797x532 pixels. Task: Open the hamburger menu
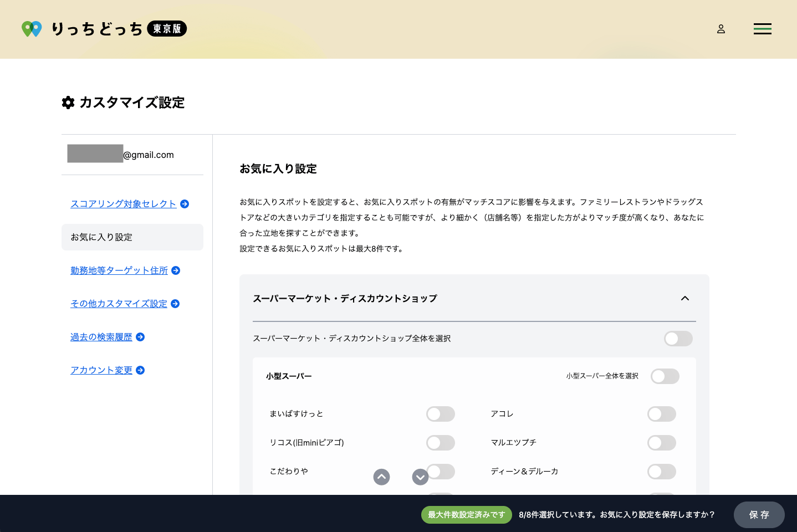pos(762,29)
